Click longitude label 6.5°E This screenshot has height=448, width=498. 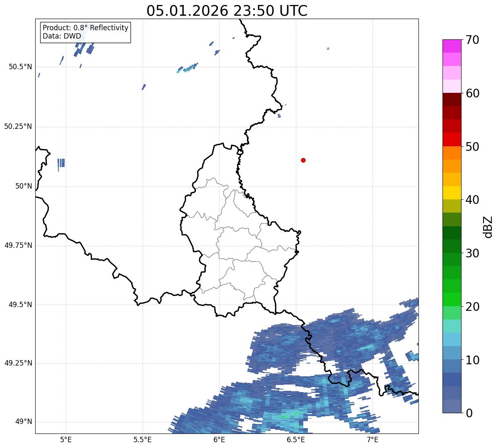click(296, 440)
